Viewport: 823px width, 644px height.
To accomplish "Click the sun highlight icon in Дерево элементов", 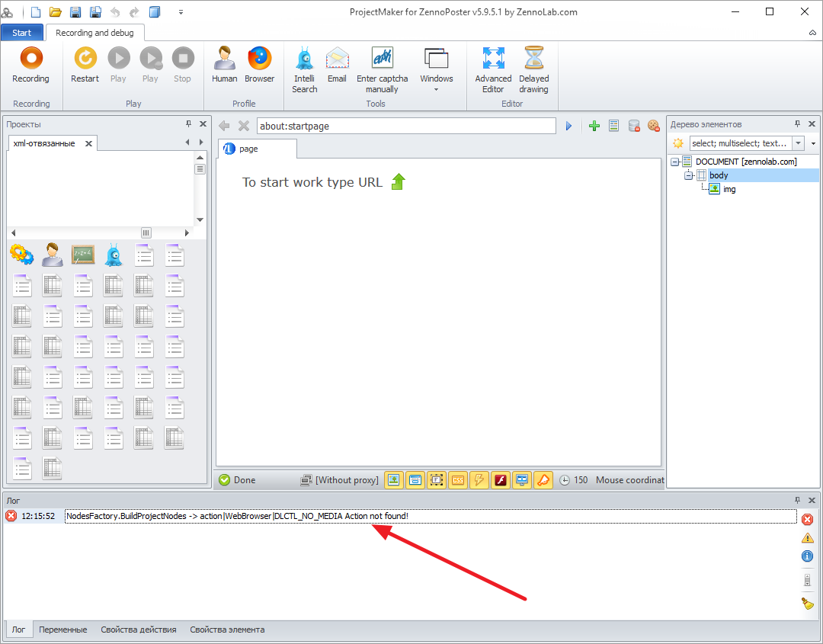I will (x=678, y=143).
